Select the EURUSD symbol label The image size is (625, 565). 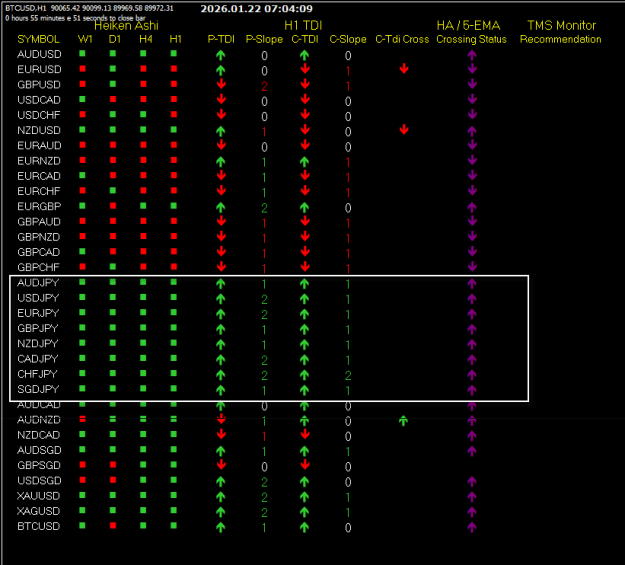[39, 69]
